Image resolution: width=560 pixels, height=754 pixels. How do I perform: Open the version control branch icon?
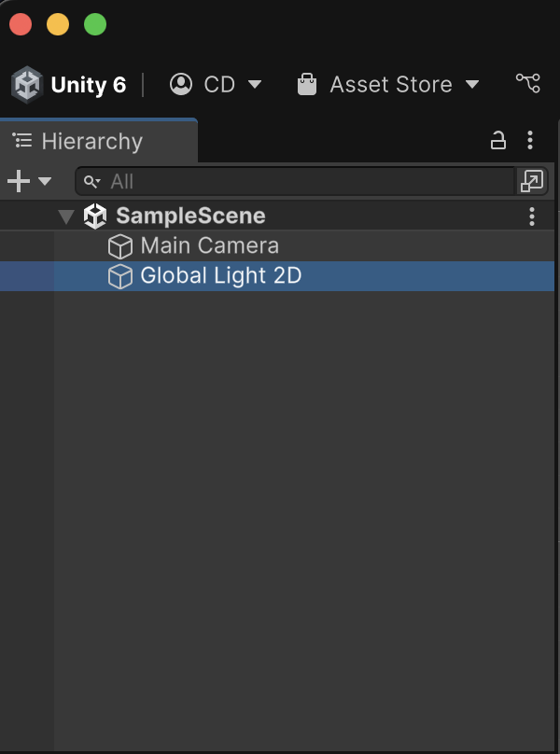tap(528, 83)
